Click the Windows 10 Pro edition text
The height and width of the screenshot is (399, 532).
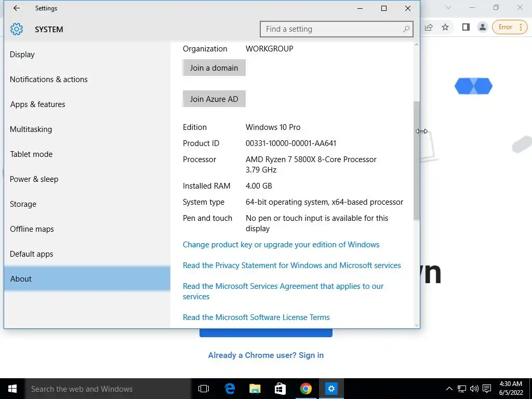(x=273, y=127)
